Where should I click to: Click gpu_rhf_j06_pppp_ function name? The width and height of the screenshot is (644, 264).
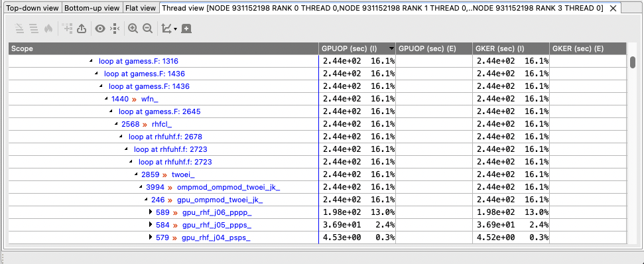click(x=217, y=213)
